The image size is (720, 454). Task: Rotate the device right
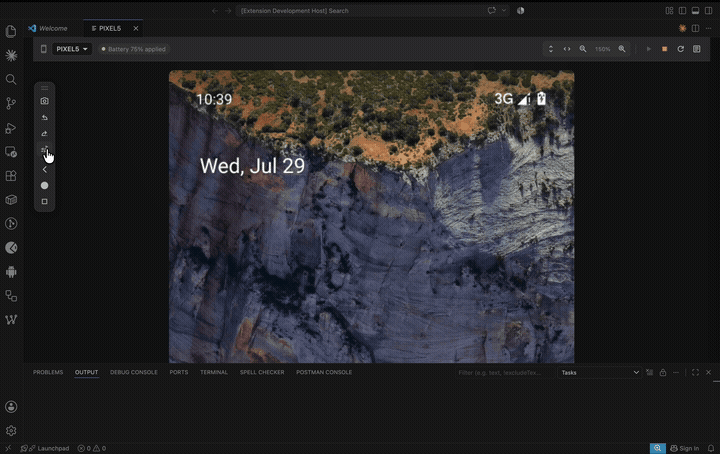click(x=45, y=134)
